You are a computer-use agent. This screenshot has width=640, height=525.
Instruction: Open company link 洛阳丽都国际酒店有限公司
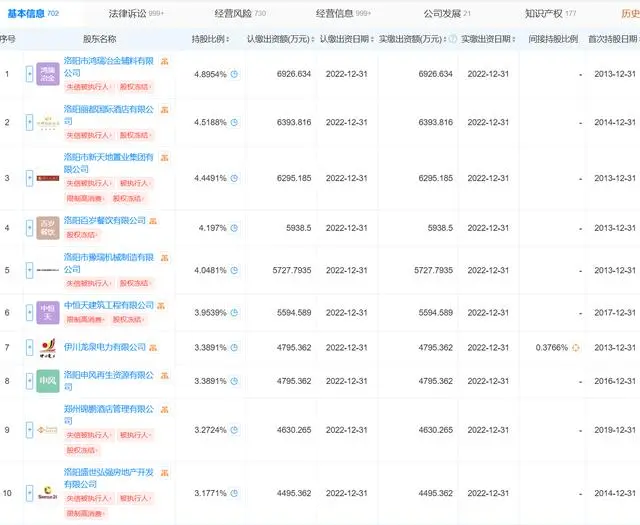tap(109, 115)
